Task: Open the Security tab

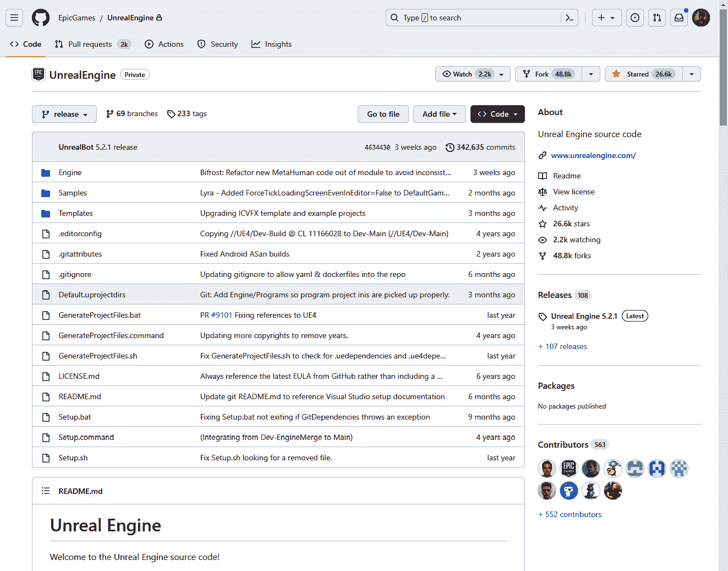Action: (x=217, y=44)
